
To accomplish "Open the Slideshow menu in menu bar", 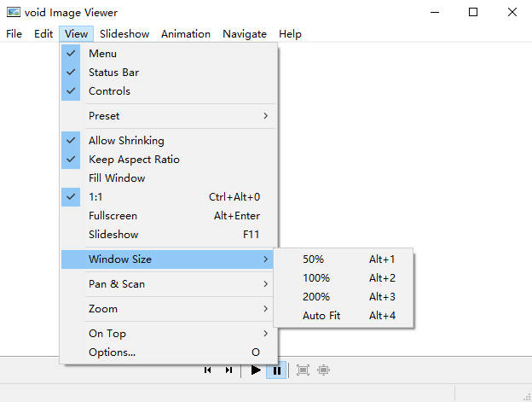I will pyautogui.click(x=124, y=34).
